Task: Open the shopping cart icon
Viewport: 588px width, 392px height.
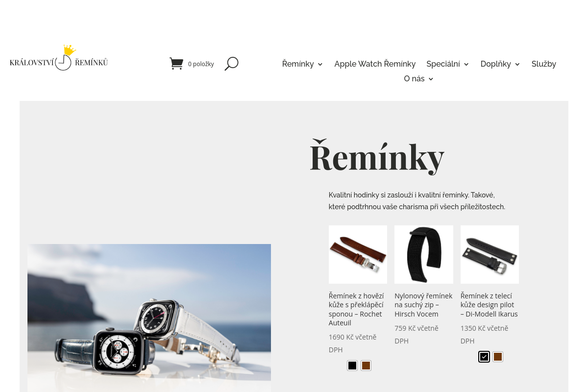Action: tap(176, 64)
